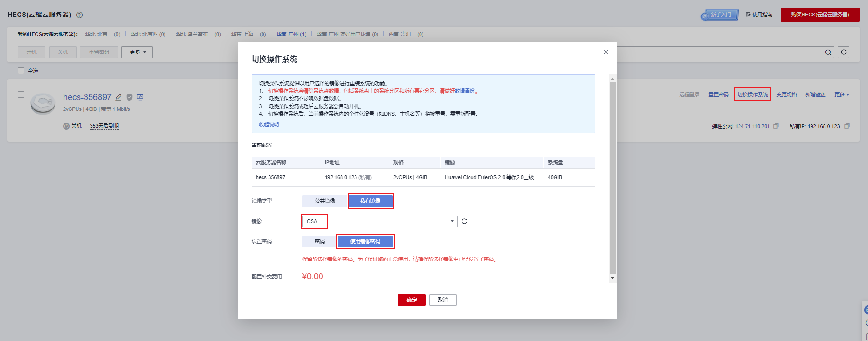This screenshot has width=868, height=341.
Task: Click the shield icon next to hecs-356897
Action: [x=129, y=97]
